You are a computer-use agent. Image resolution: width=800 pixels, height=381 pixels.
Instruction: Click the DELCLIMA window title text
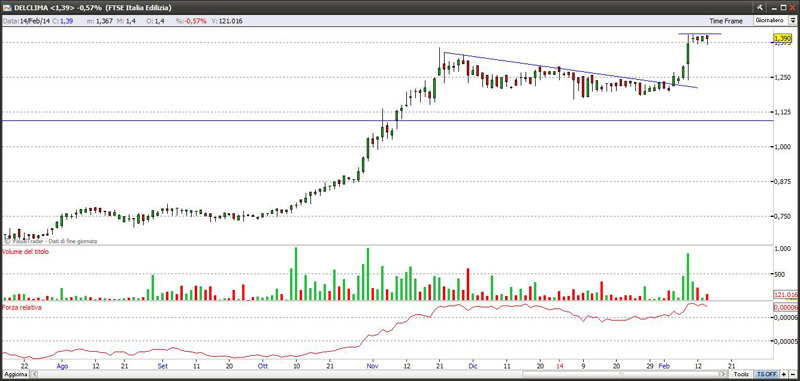click(92, 8)
